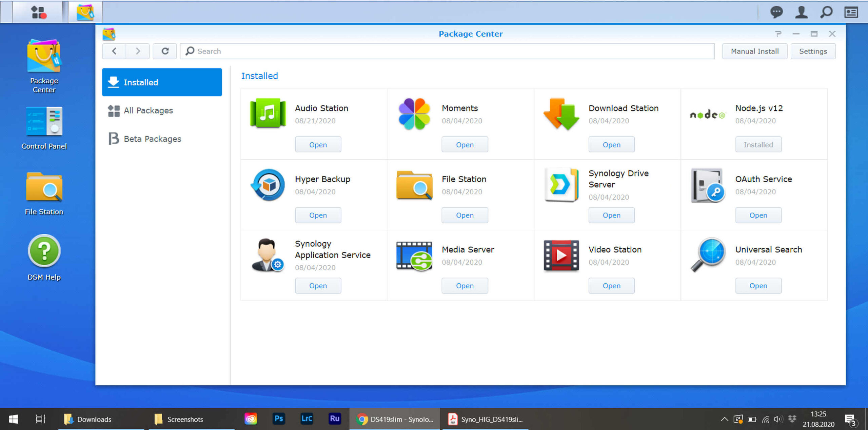Open File Station via its Open button
Viewport: 868px width, 430px height.
point(465,215)
